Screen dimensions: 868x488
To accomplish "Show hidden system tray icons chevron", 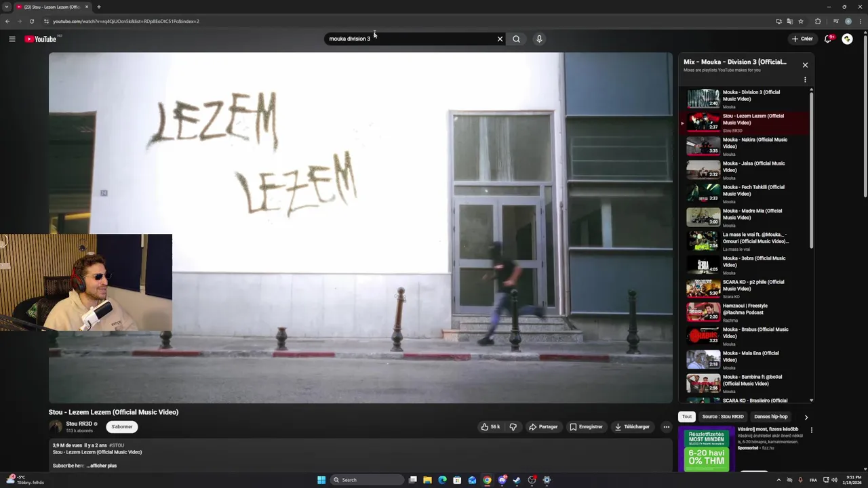I will (778, 480).
